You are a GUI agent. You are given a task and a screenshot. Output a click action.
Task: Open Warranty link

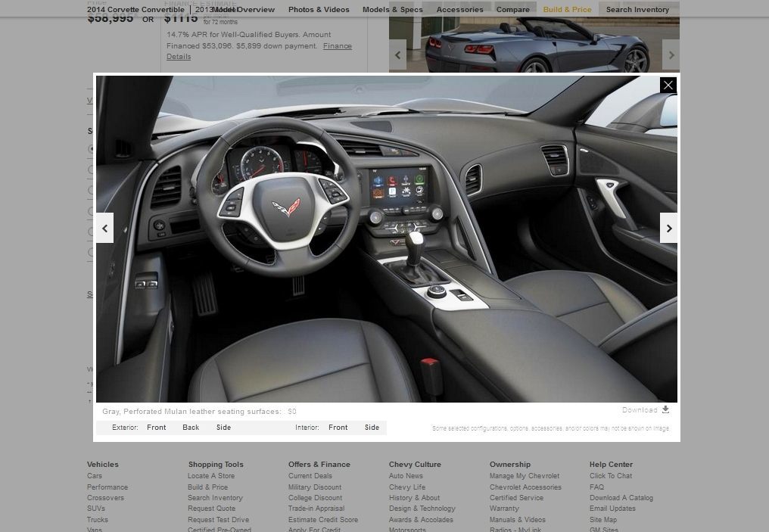[504, 509]
